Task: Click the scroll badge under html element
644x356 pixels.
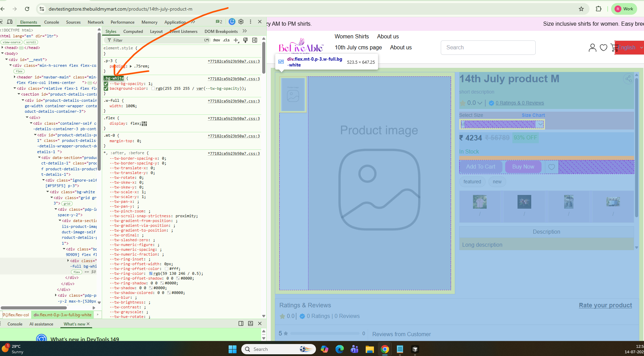Action: [31, 42]
